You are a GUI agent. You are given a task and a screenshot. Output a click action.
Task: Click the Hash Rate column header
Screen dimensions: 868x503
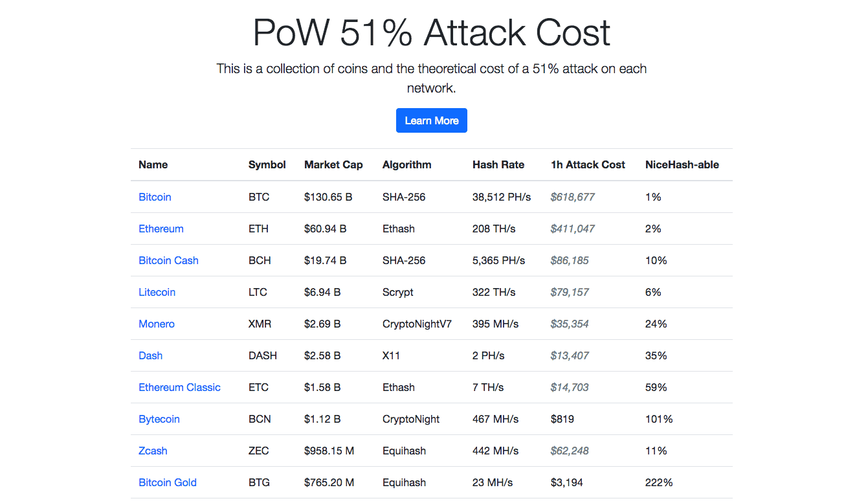tap(498, 164)
